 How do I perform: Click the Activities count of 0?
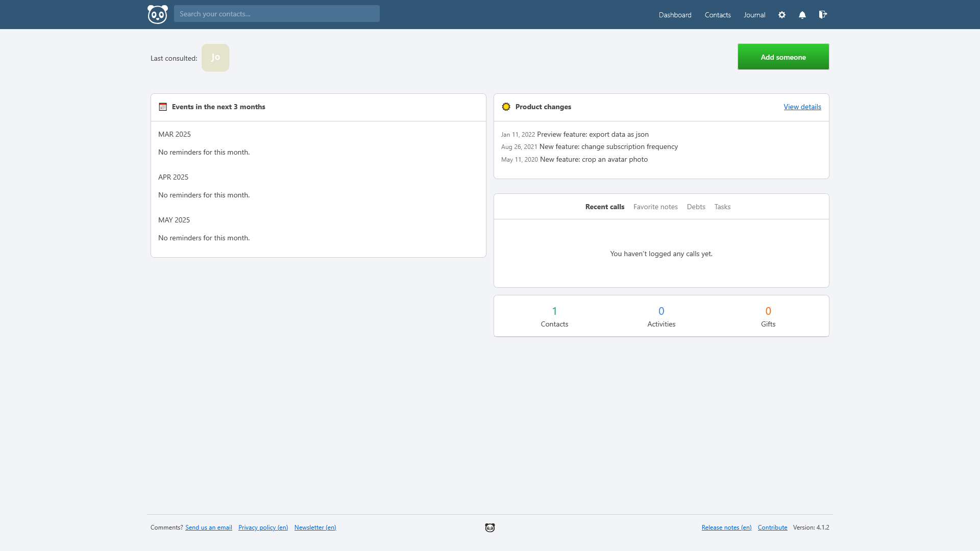[661, 311]
